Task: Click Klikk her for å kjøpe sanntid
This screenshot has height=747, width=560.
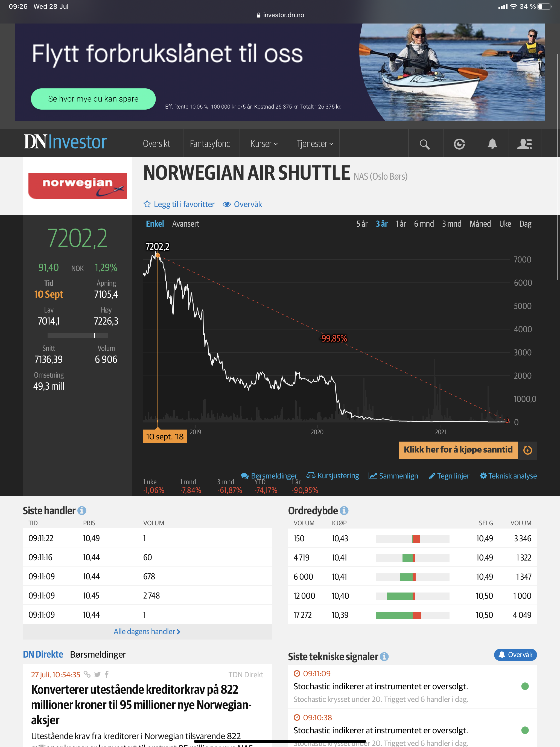Action: click(x=458, y=450)
